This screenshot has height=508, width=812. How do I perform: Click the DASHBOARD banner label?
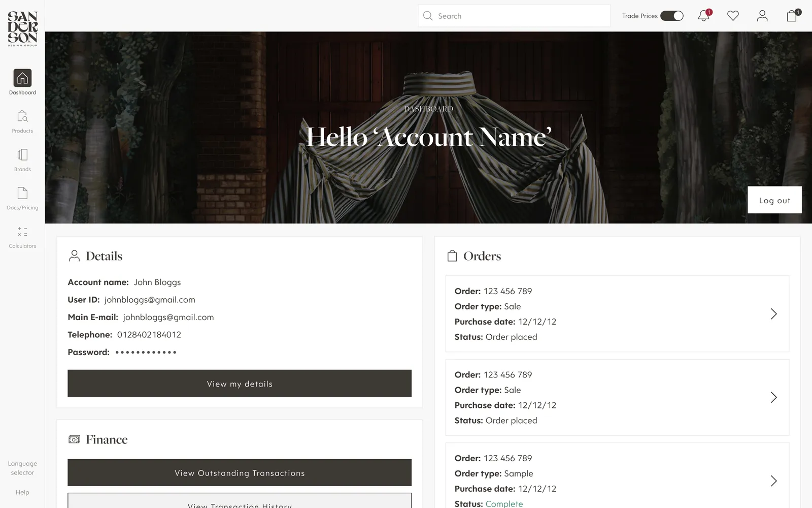coord(428,109)
